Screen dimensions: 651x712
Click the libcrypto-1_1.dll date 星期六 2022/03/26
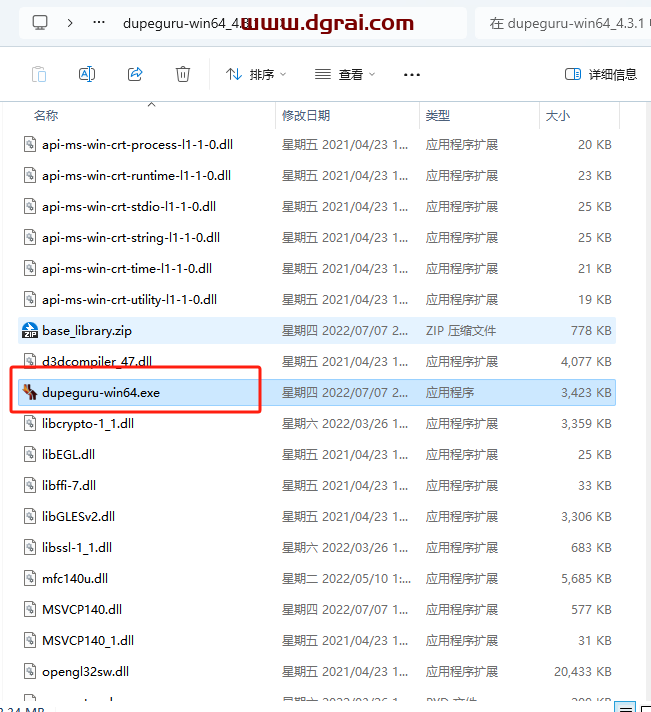(345, 423)
